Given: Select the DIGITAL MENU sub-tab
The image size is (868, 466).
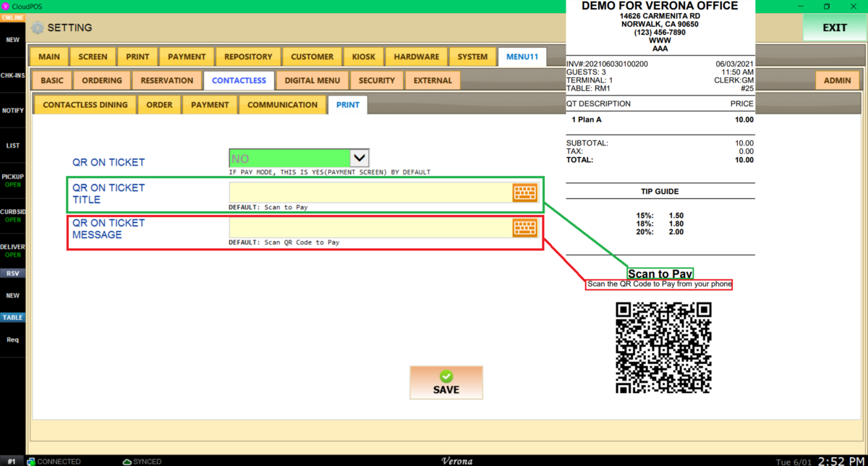Looking at the screenshot, I should point(312,80).
